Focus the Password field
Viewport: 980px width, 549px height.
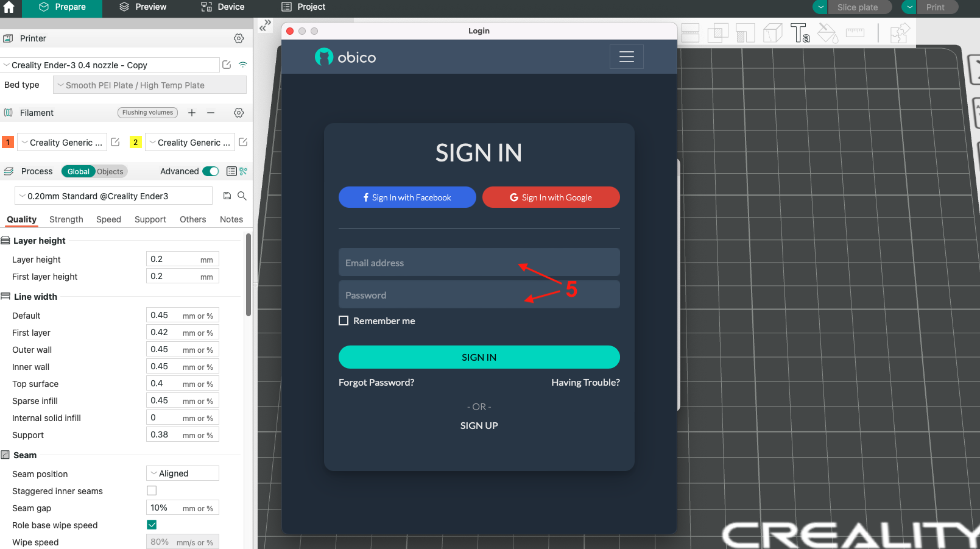[x=479, y=294]
